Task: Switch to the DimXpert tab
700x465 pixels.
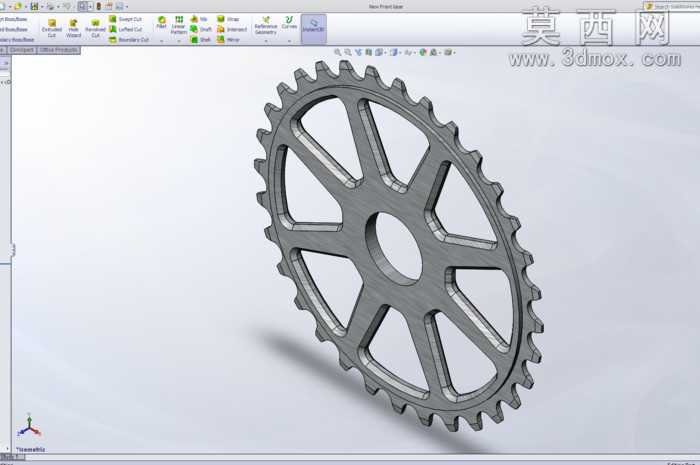Action: click(x=21, y=50)
